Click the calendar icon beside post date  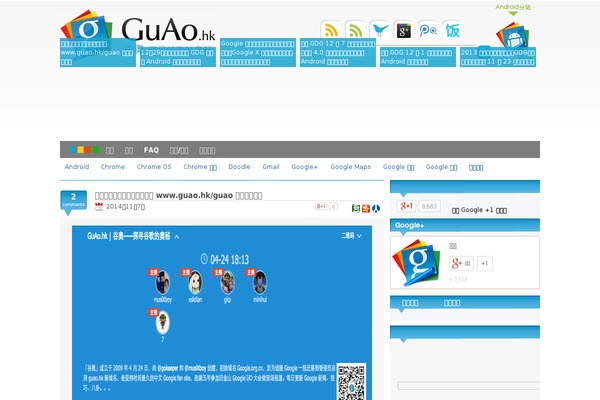[x=99, y=207]
